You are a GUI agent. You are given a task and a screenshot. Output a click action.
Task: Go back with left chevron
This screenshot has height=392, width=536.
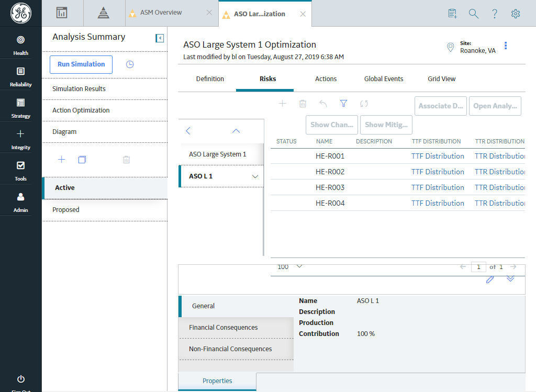point(188,131)
